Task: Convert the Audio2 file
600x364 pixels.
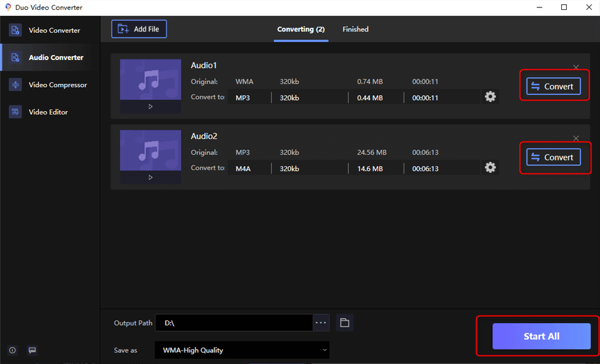Action: click(553, 157)
